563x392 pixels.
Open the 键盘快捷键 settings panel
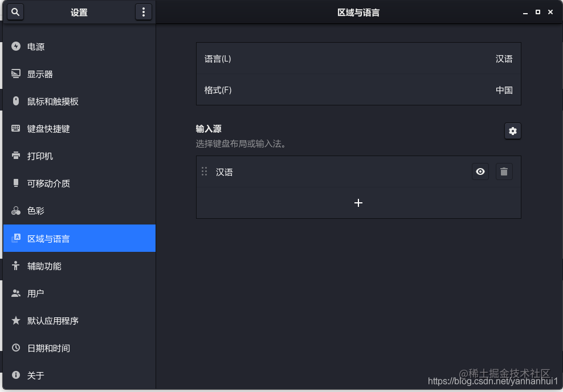click(79, 129)
